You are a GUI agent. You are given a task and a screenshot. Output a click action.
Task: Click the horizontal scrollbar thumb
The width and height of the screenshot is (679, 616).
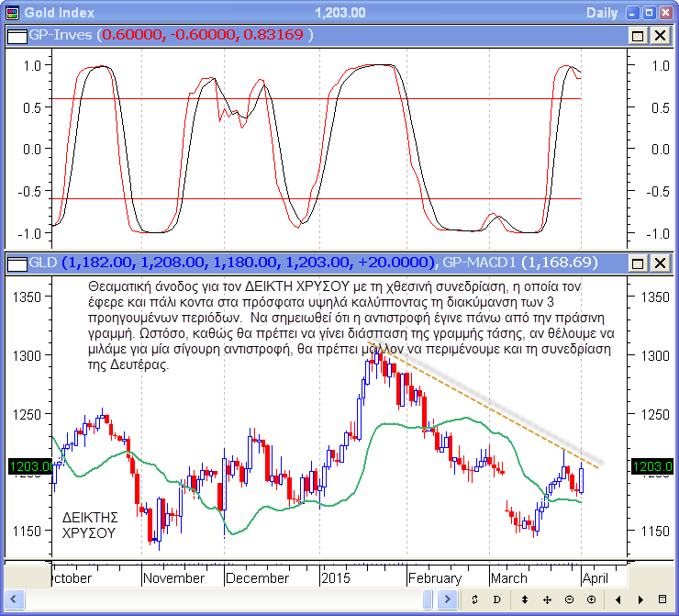[x=428, y=599]
